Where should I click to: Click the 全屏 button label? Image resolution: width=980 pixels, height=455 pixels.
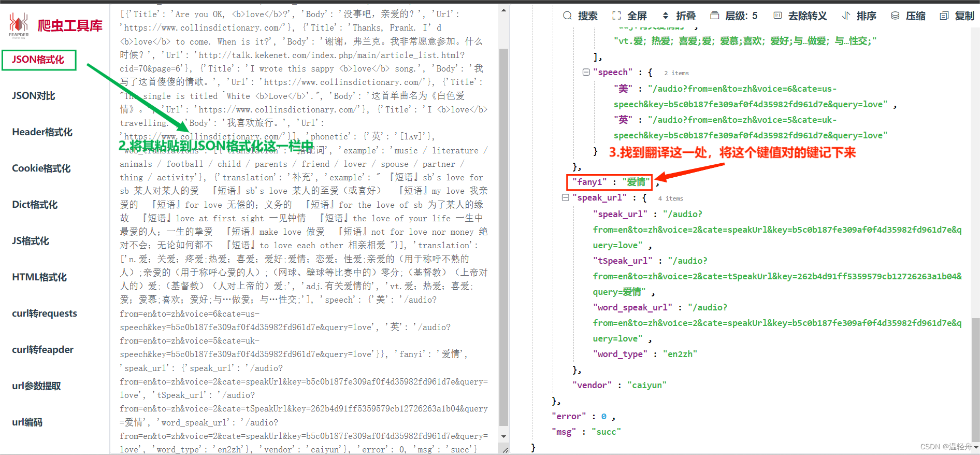point(637,16)
